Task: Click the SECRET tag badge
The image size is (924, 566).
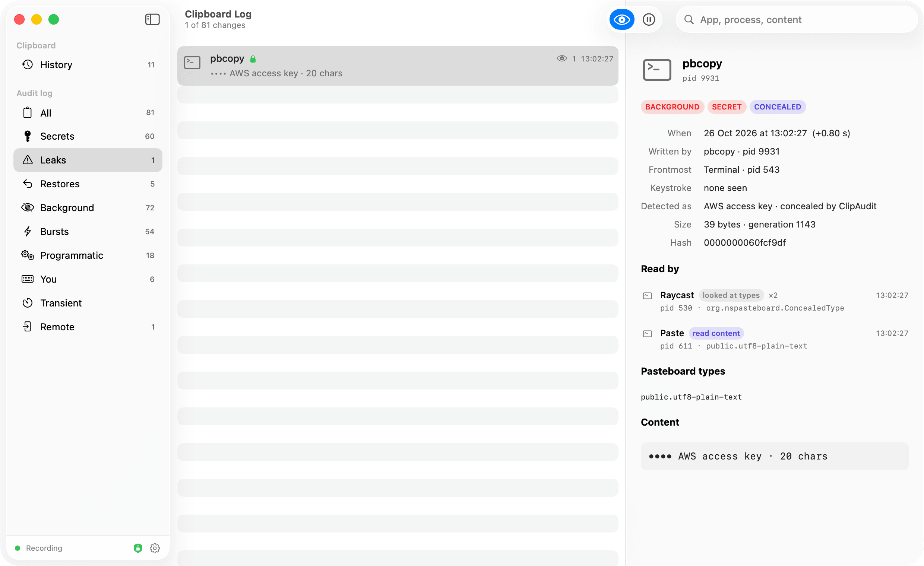Action: (727, 107)
